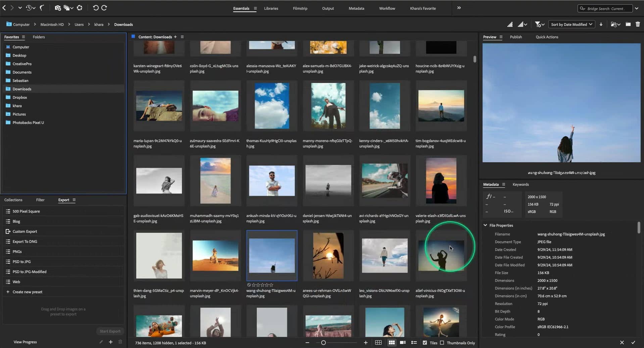Toggle the sort direction arrow
This screenshot has width=644, height=348.
tap(601, 24)
